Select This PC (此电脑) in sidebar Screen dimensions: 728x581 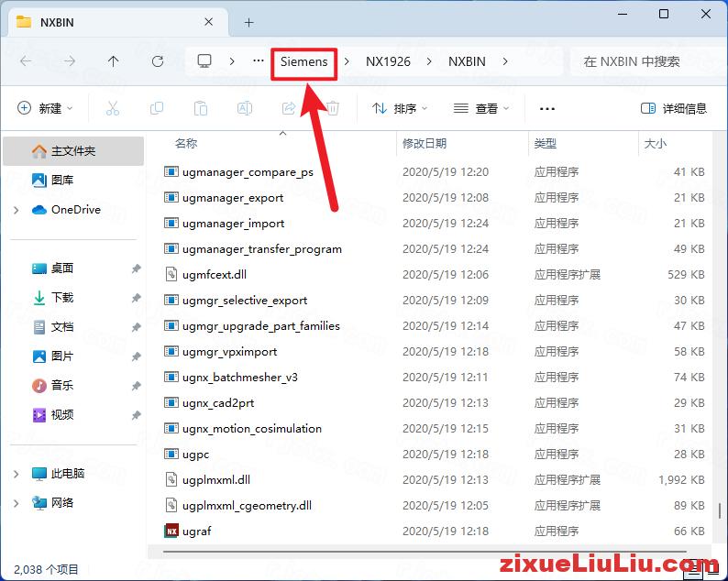[59, 474]
